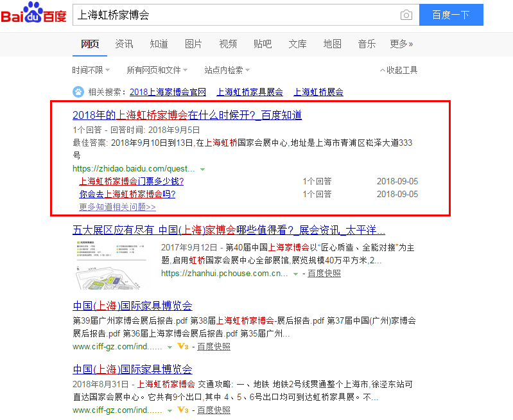
Task: Click the Baidu logo
Action: point(33,13)
